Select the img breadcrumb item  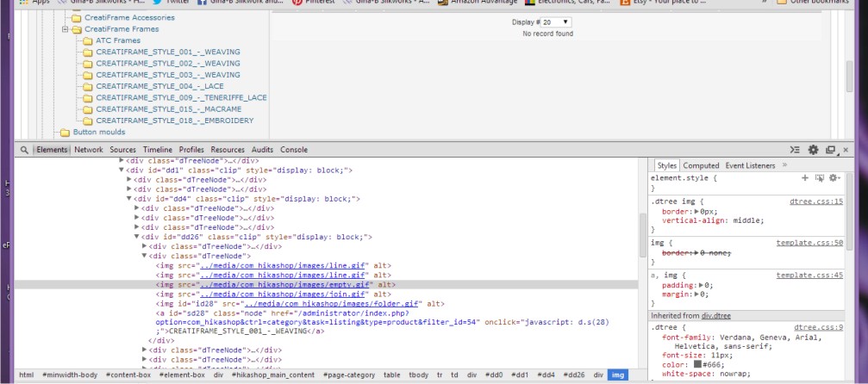[x=618, y=375]
